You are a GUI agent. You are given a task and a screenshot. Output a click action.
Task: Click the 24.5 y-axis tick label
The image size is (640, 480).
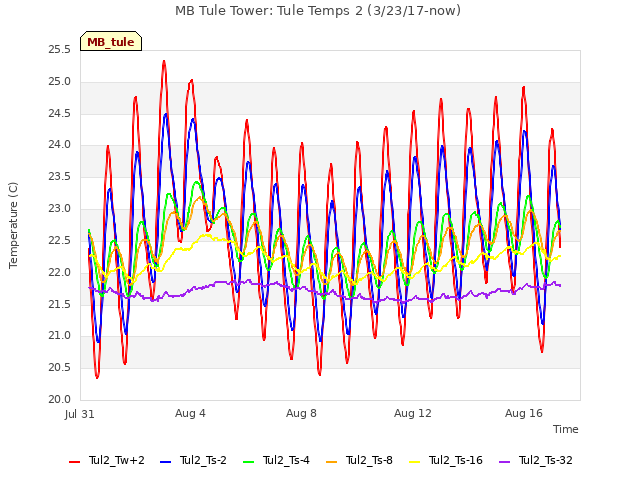coord(60,113)
